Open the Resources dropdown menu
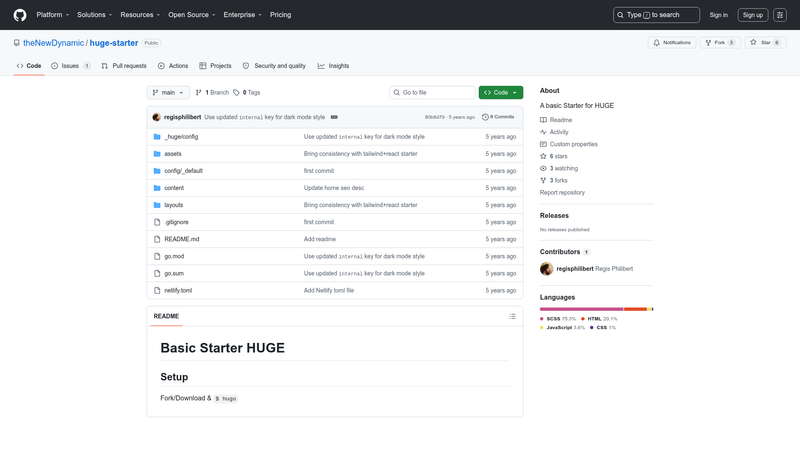 [140, 15]
